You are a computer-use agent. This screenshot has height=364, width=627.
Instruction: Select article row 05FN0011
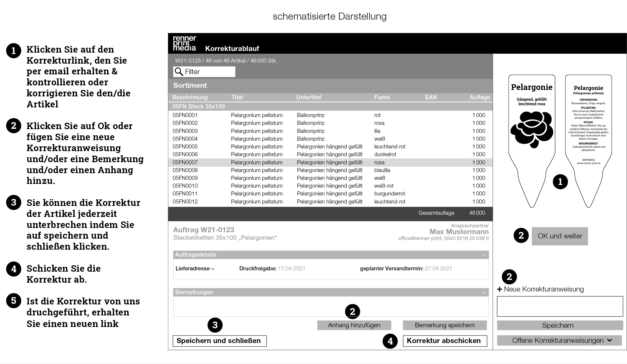point(330,194)
